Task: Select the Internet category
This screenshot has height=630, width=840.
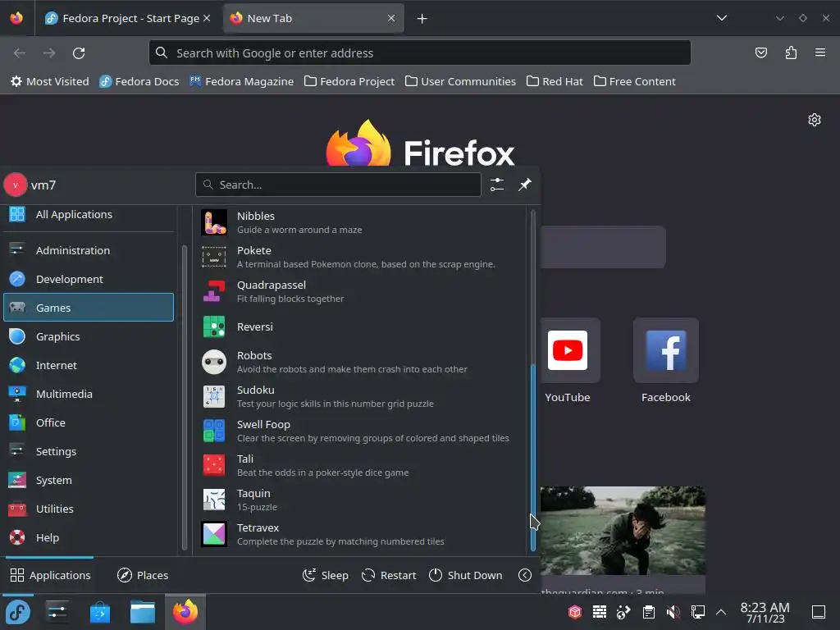Action: click(89, 365)
